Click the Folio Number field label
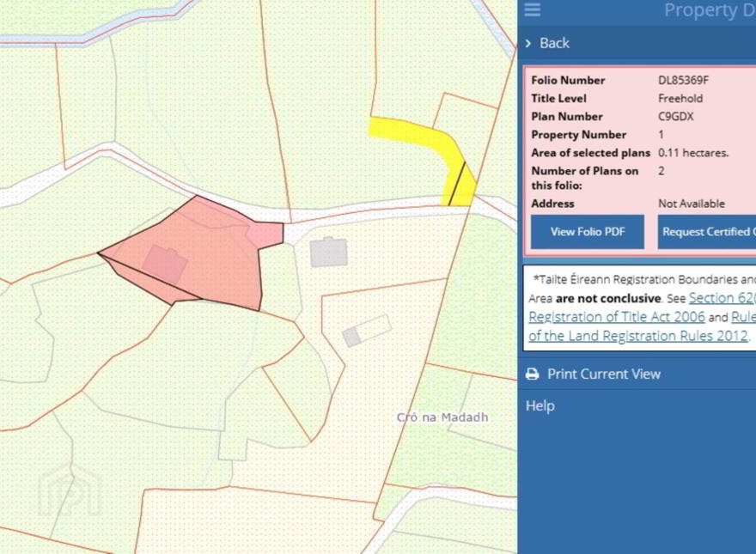Image resolution: width=756 pixels, height=554 pixels. (568, 81)
